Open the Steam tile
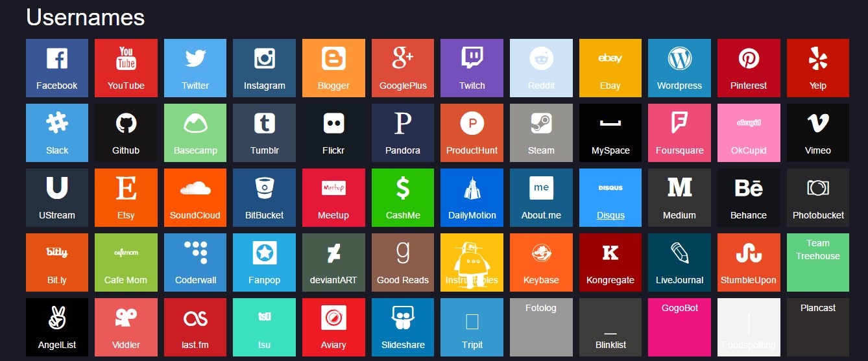The image size is (868, 361). point(541,133)
